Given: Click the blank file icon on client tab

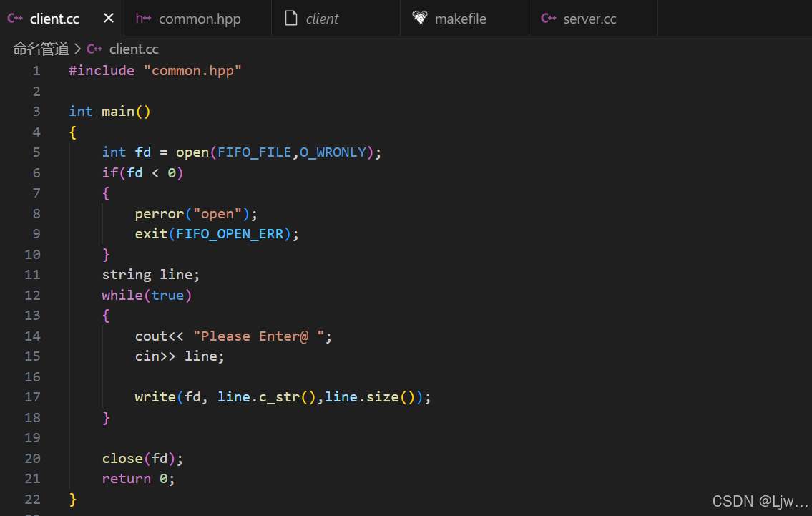Looking at the screenshot, I should [x=290, y=19].
